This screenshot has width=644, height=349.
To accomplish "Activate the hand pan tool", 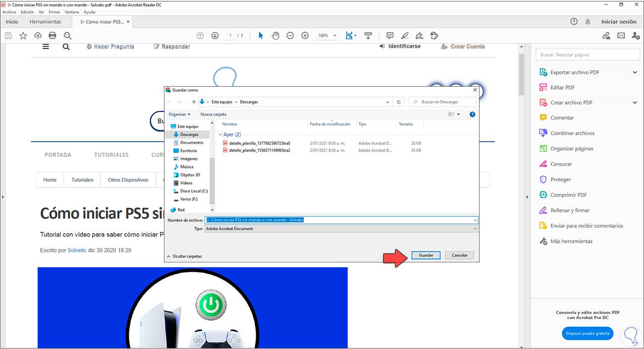I will 275,36.
